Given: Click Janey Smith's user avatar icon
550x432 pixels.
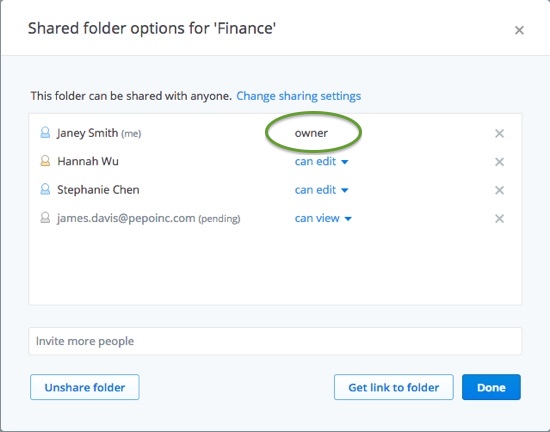Looking at the screenshot, I should (45, 133).
